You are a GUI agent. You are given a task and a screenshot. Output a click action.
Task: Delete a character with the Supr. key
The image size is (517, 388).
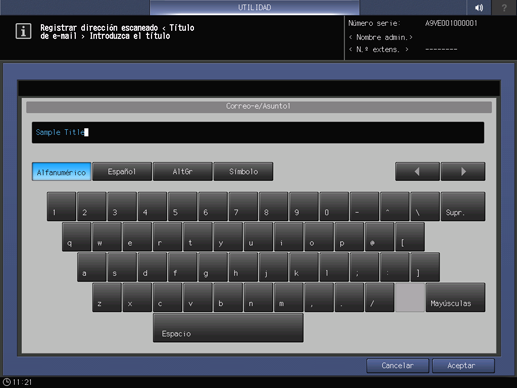point(463,206)
